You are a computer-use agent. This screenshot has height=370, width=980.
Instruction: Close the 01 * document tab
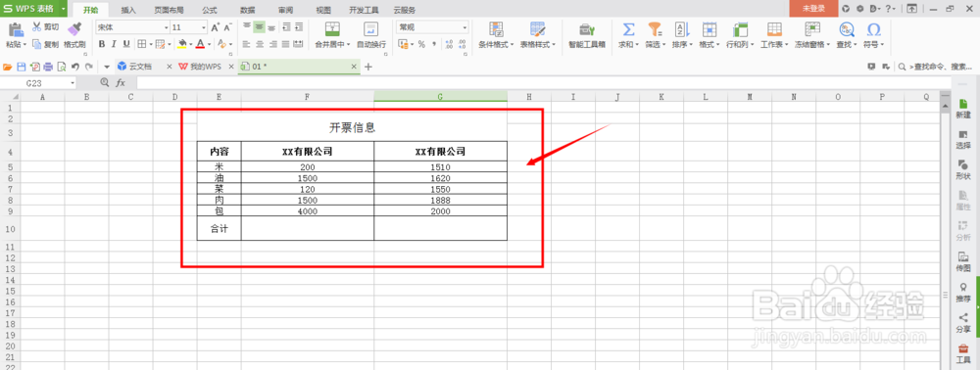[x=354, y=67]
